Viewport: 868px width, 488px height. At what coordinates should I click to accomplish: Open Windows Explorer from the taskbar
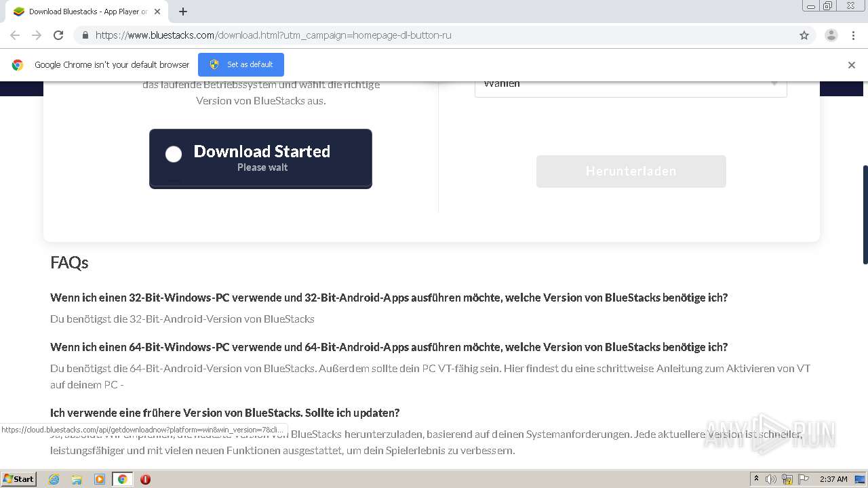(x=77, y=479)
